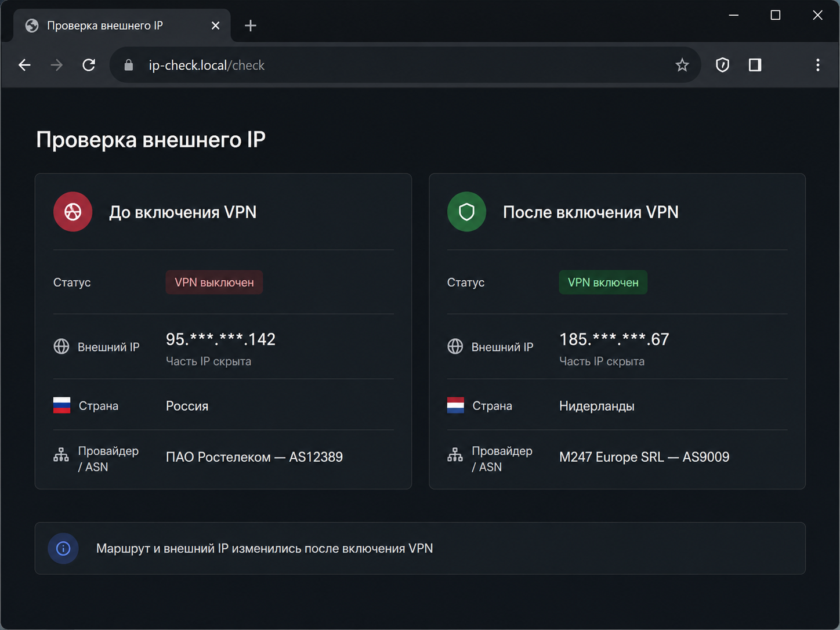Viewport: 840px width, 630px height.
Task: Open the shield extension icon in toolbar
Action: click(x=722, y=65)
